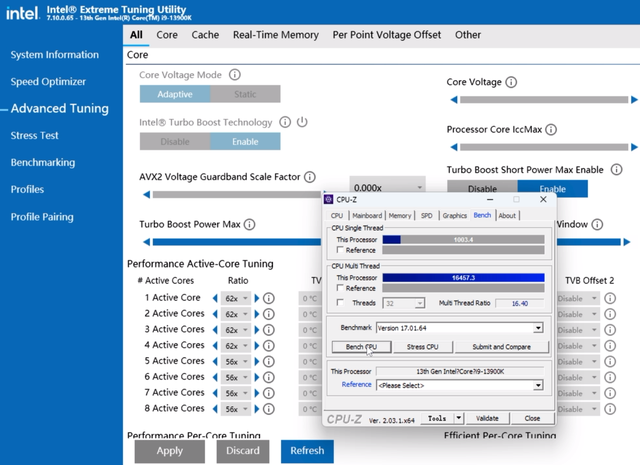This screenshot has width=640, height=465.
Task: Click the Turbo Boost Technology reset power icon
Action: [302, 122]
